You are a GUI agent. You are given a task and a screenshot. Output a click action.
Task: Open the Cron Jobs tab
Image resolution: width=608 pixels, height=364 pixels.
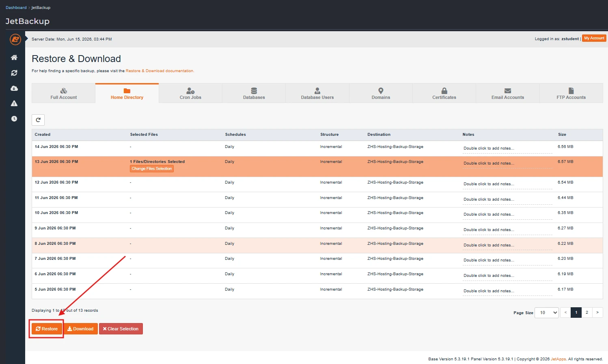pos(190,93)
